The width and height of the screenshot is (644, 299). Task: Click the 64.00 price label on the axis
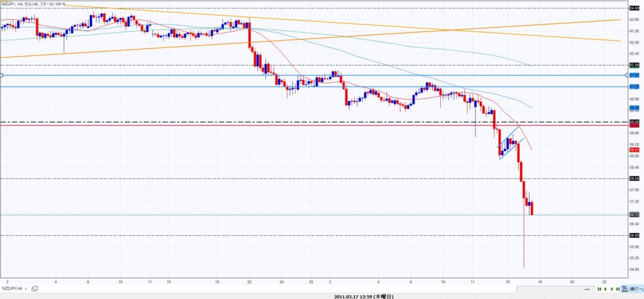tap(635, 8)
